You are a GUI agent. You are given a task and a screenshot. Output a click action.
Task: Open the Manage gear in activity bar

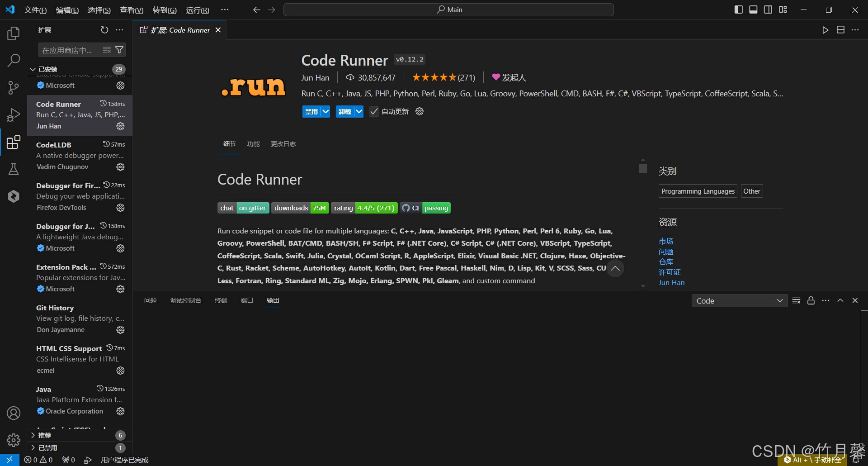[14, 440]
